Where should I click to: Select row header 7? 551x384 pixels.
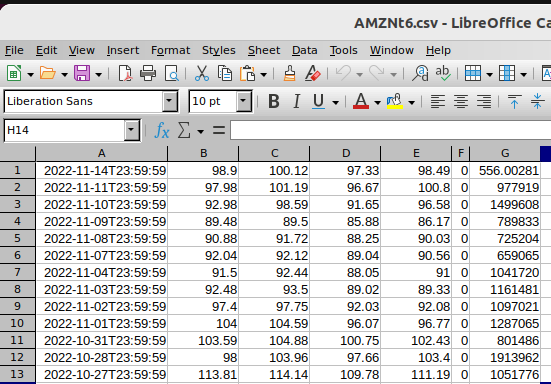coord(17,272)
